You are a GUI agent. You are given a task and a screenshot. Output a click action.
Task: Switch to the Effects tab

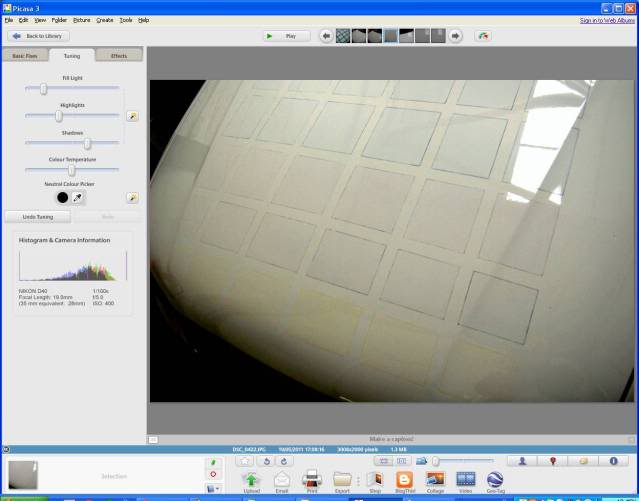point(119,56)
